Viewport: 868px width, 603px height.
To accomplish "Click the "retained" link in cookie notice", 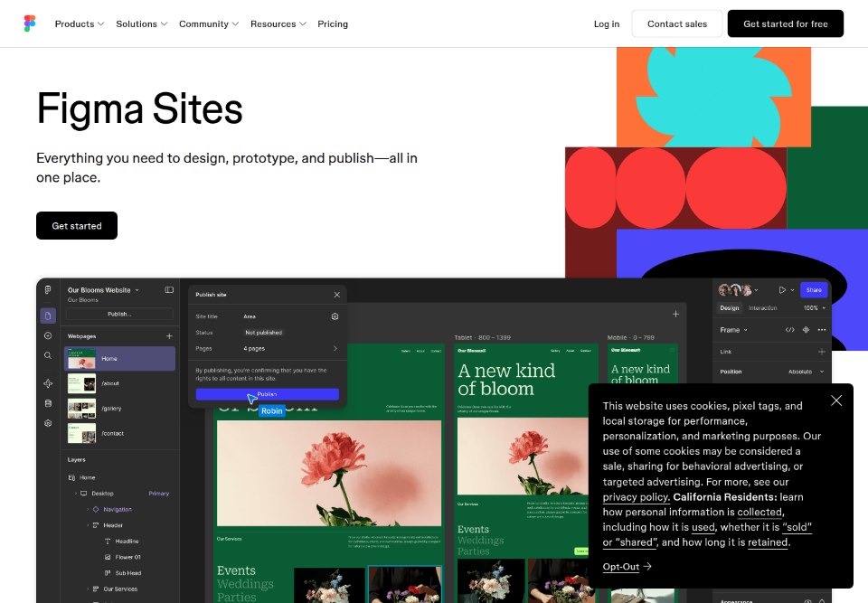I will (768, 542).
